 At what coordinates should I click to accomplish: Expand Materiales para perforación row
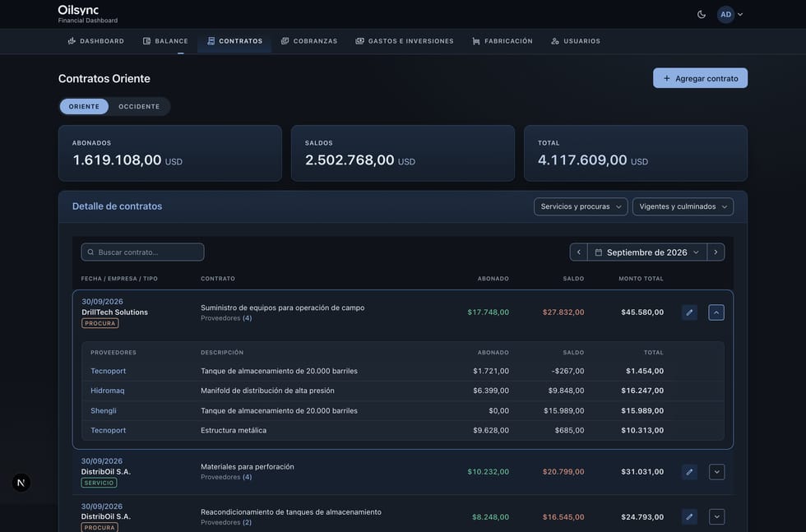point(716,472)
